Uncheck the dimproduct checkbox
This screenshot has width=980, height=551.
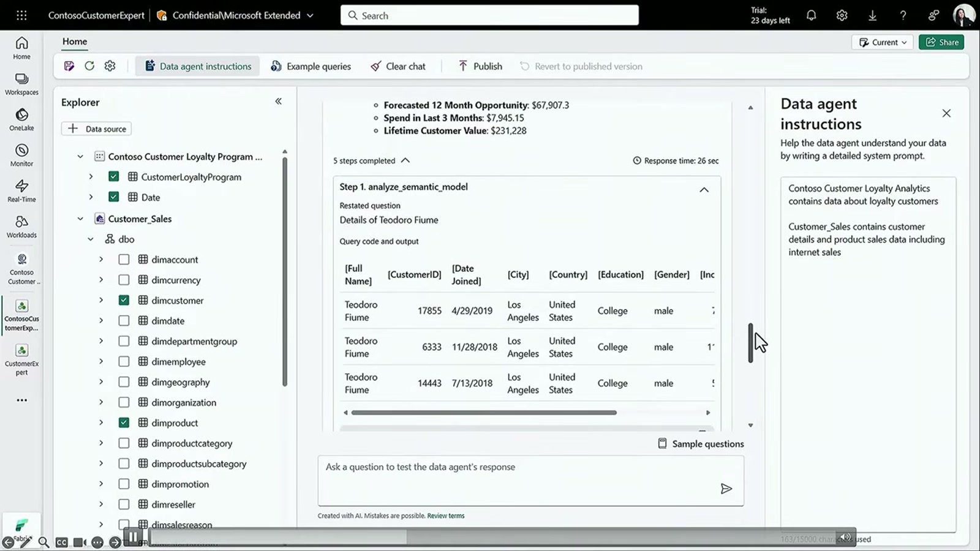(124, 422)
